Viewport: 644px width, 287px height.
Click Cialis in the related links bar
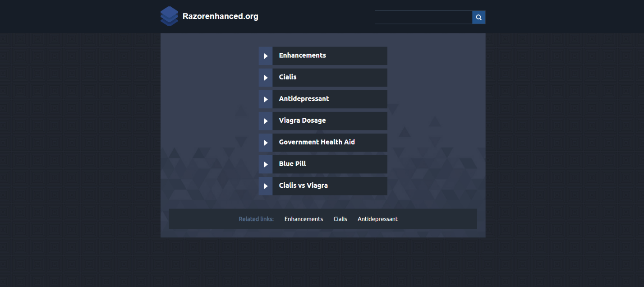(x=340, y=219)
